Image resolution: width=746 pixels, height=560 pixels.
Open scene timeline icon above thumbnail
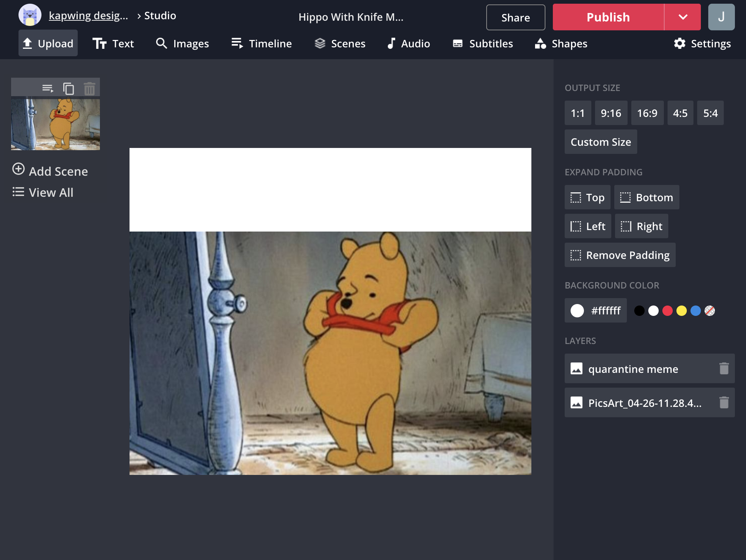click(48, 88)
